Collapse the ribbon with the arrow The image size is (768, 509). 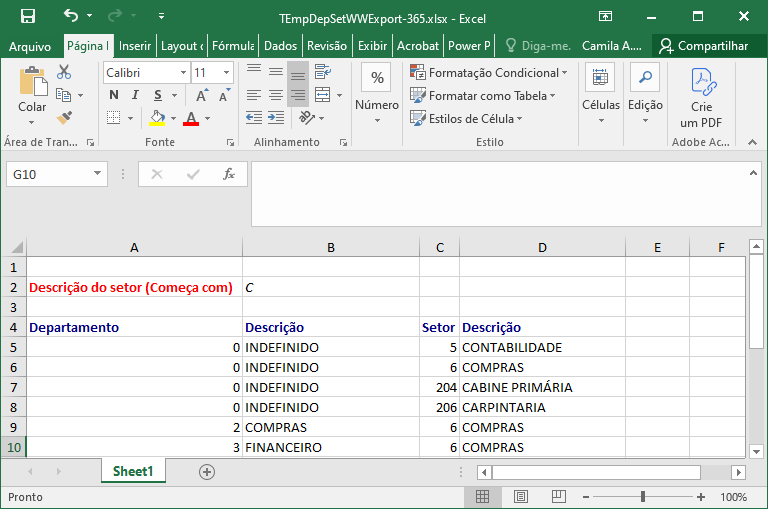(752, 142)
